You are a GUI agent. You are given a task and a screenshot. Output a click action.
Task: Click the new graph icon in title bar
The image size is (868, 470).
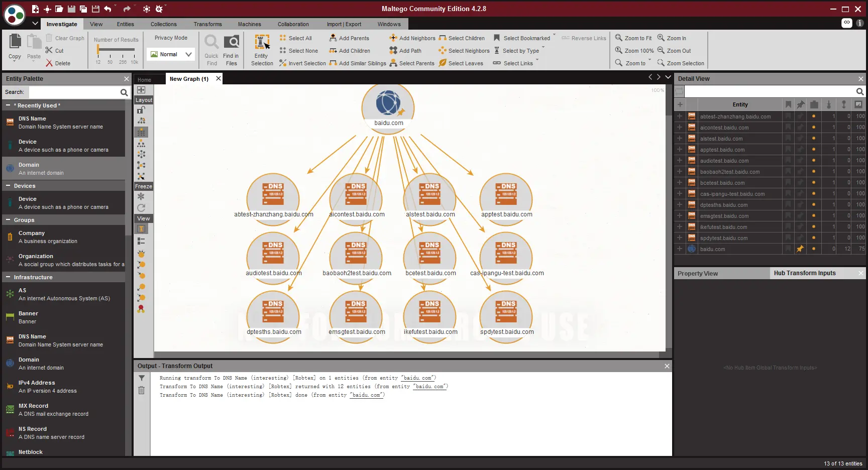(35, 9)
